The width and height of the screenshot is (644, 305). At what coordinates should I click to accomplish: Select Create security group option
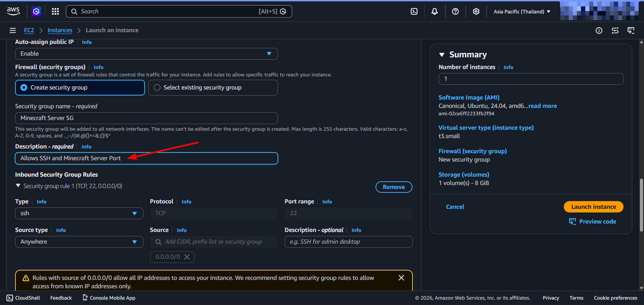80,87
